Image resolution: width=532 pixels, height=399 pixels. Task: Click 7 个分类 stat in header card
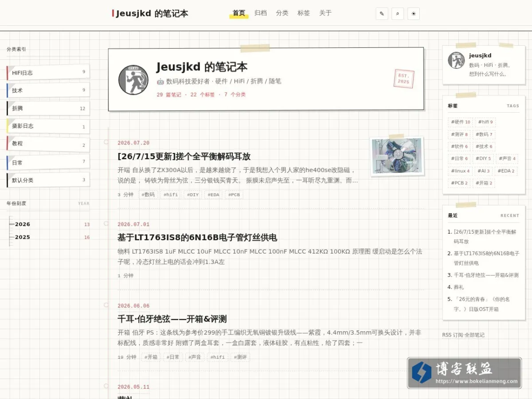click(235, 94)
